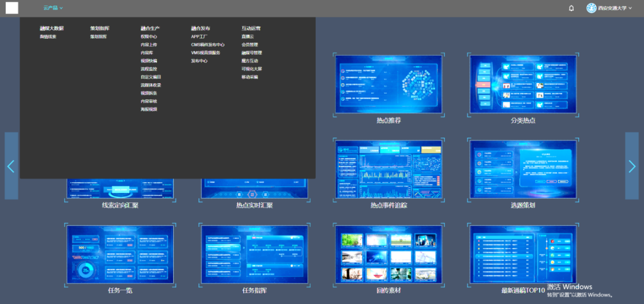Open the 西安交通大学 account dropdown
Image resolution: width=644 pixels, height=304 pixels.
tap(613, 8)
